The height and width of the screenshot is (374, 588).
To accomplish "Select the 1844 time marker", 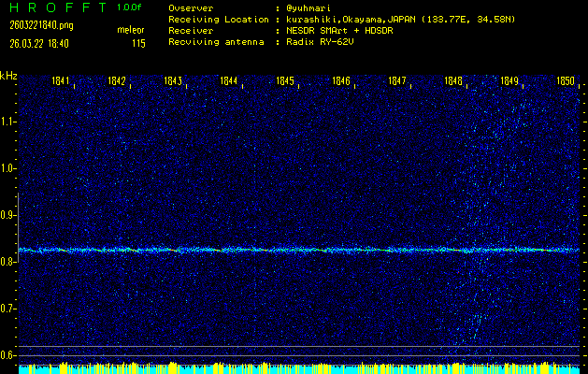I will pos(228,81).
